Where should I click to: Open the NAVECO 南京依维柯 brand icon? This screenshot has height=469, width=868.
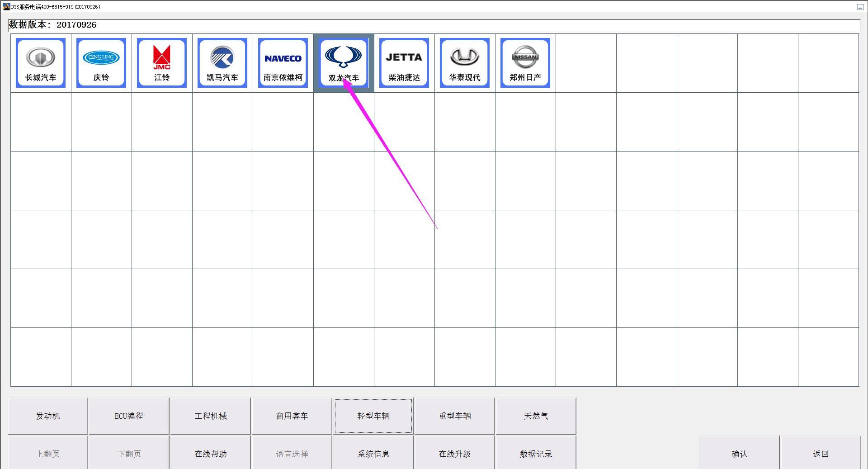(283, 63)
